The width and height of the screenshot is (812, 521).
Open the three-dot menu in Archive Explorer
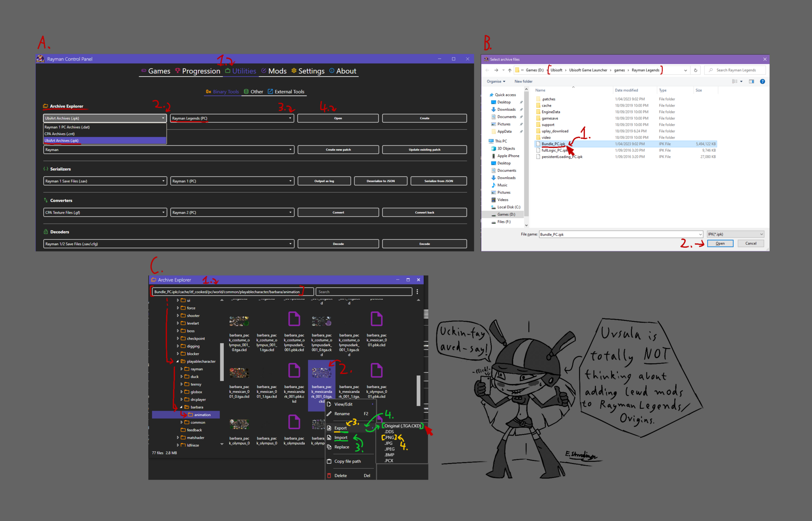point(417,292)
